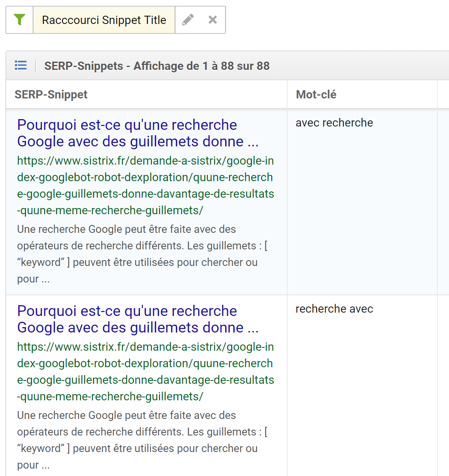Sort by the Mot-clé column header
Image resolution: width=449 pixels, height=476 pixels.
(316, 94)
